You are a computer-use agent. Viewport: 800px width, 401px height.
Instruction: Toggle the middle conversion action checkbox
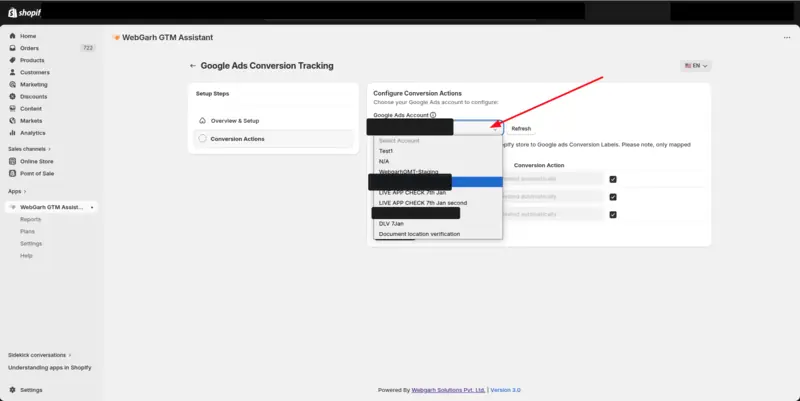coord(613,197)
